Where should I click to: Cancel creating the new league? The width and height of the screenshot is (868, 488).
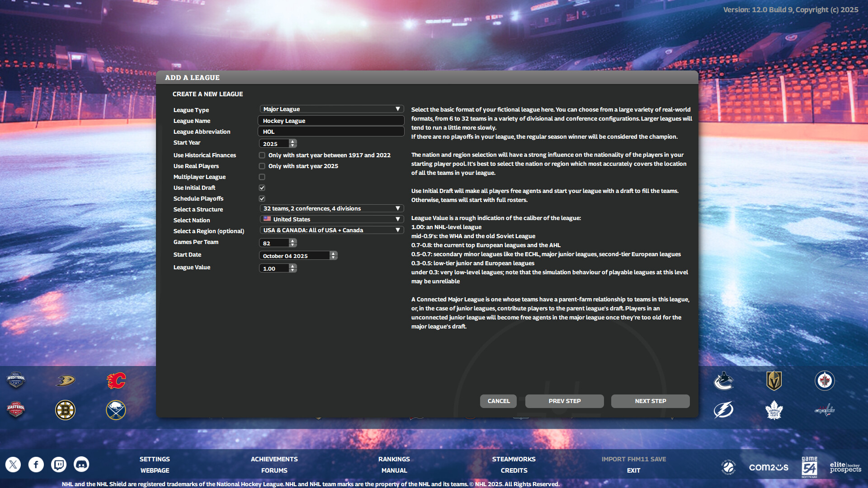tap(498, 401)
